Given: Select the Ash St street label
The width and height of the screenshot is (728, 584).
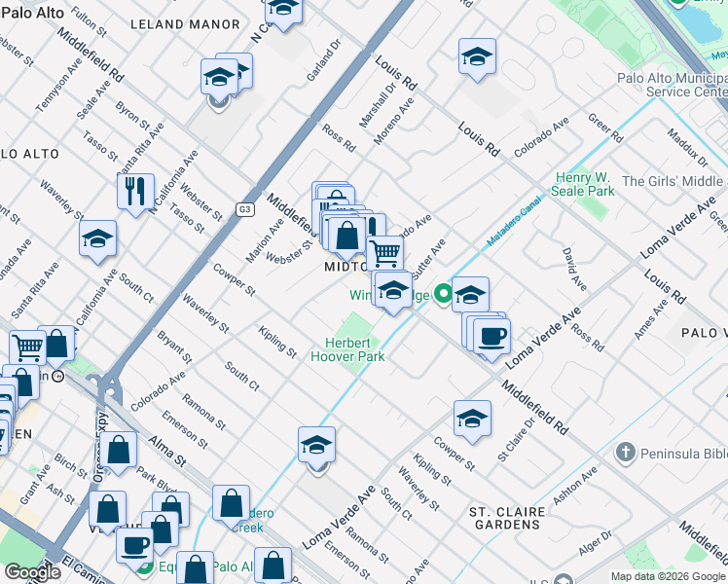Looking at the screenshot, I should click(x=60, y=493).
